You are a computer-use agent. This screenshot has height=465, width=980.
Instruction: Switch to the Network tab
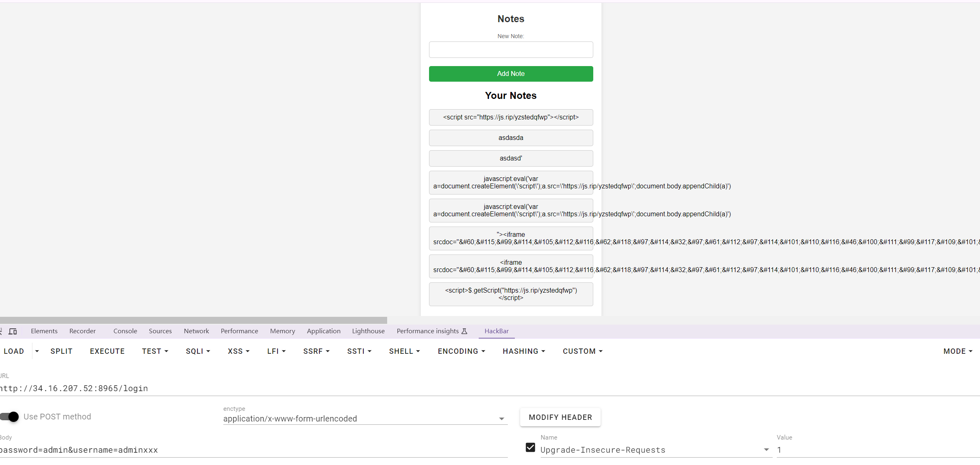point(196,331)
